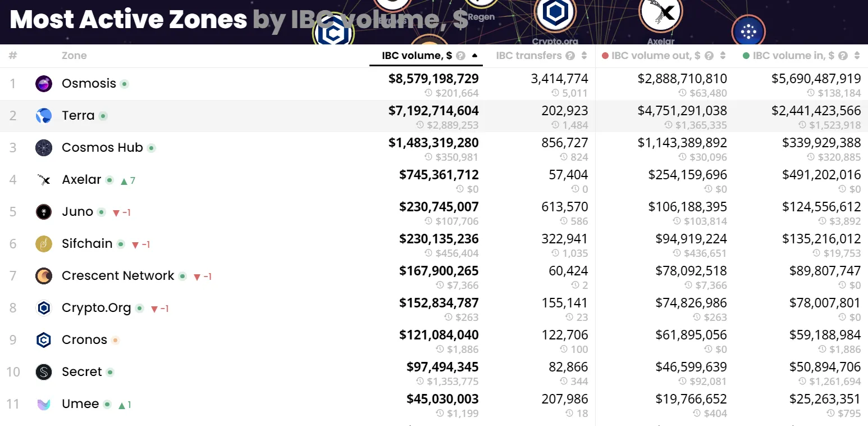
Task: Sort by IBC transfers column arrows
Action: pos(584,56)
